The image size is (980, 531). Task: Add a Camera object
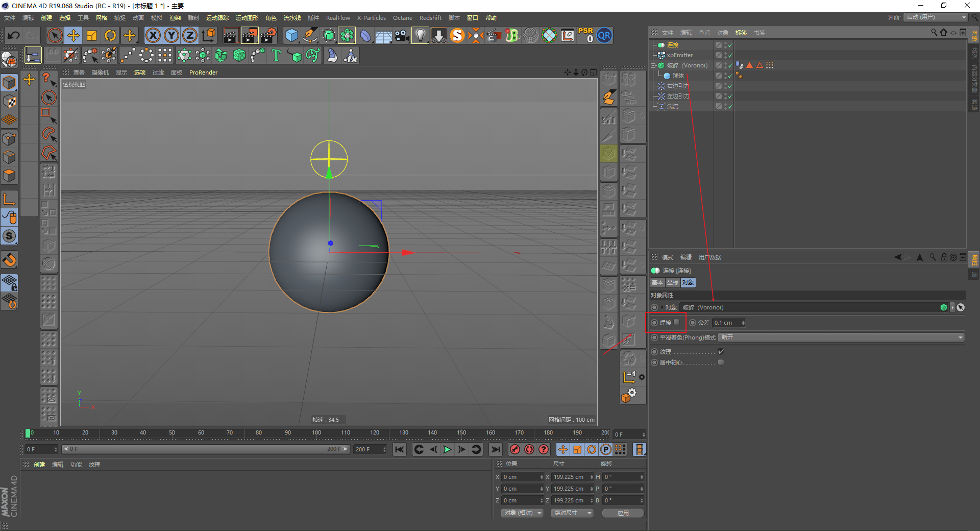pyautogui.click(x=402, y=35)
